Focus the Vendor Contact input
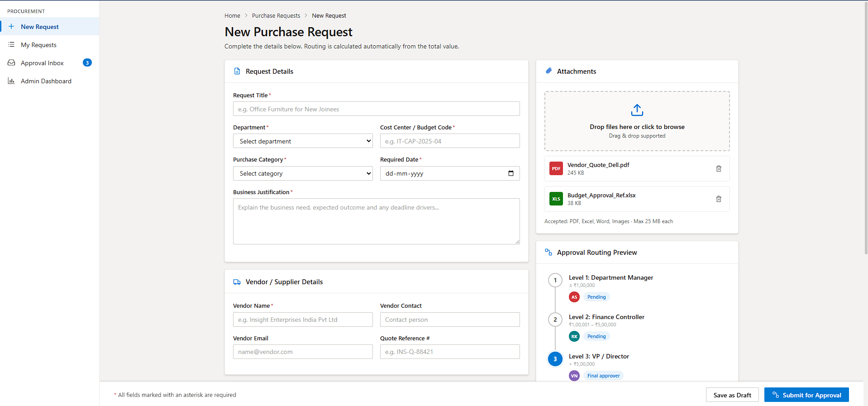868x406 pixels. (x=450, y=320)
